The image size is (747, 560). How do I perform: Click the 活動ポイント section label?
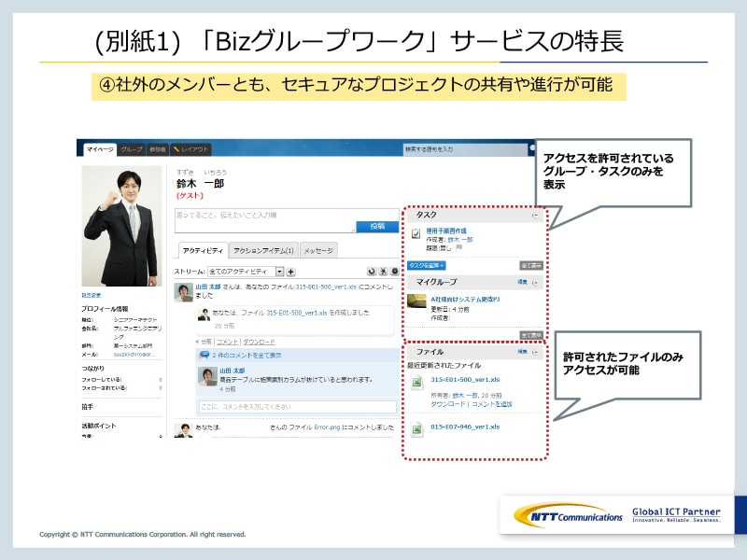click(99, 426)
